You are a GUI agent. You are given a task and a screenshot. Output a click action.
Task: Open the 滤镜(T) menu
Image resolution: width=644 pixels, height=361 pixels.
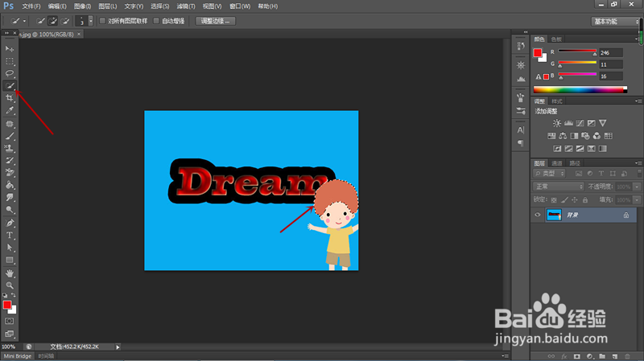(x=186, y=6)
